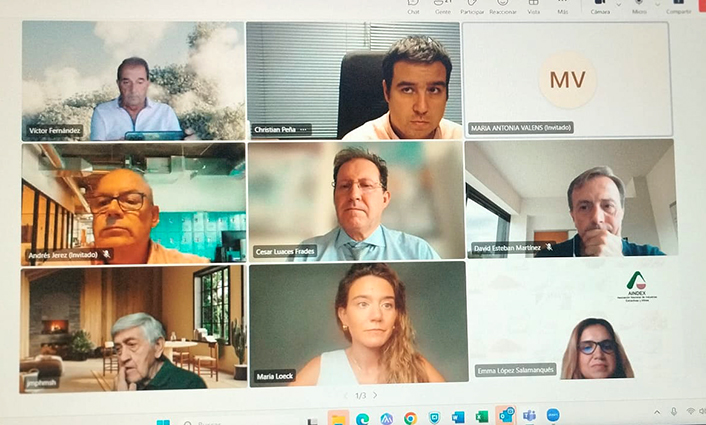Click the Compartir share button
This screenshot has height=425, width=706.
click(679, 7)
